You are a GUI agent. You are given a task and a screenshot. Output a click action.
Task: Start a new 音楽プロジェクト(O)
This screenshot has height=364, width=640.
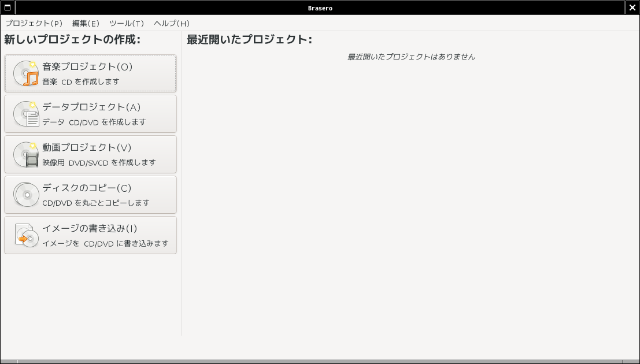point(91,73)
